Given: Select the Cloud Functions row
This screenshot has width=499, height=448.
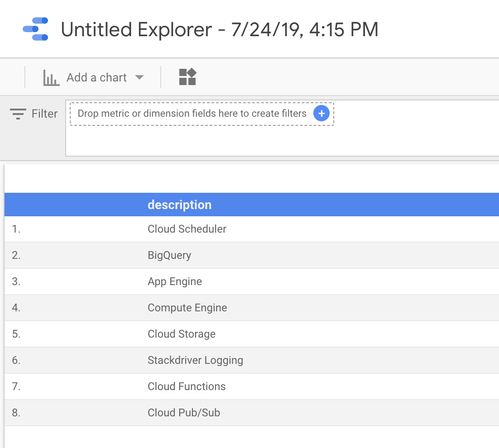Looking at the screenshot, I should (x=252, y=386).
